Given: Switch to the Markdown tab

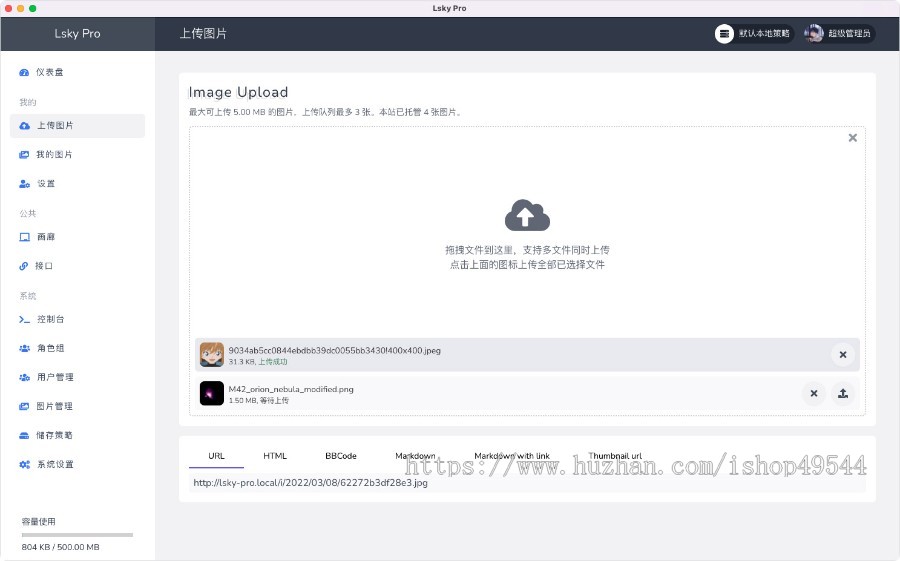Looking at the screenshot, I should (415, 456).
